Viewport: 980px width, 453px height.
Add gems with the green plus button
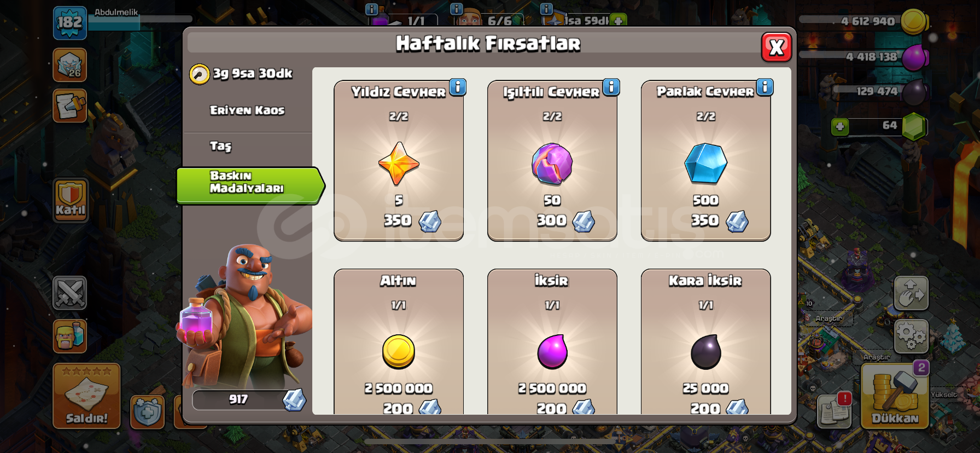point(840,127)
